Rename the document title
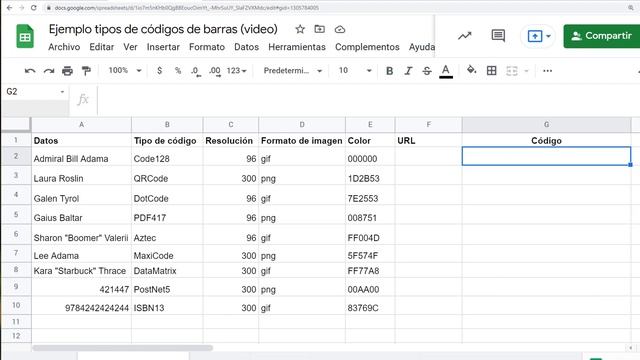 coord(163,29)
